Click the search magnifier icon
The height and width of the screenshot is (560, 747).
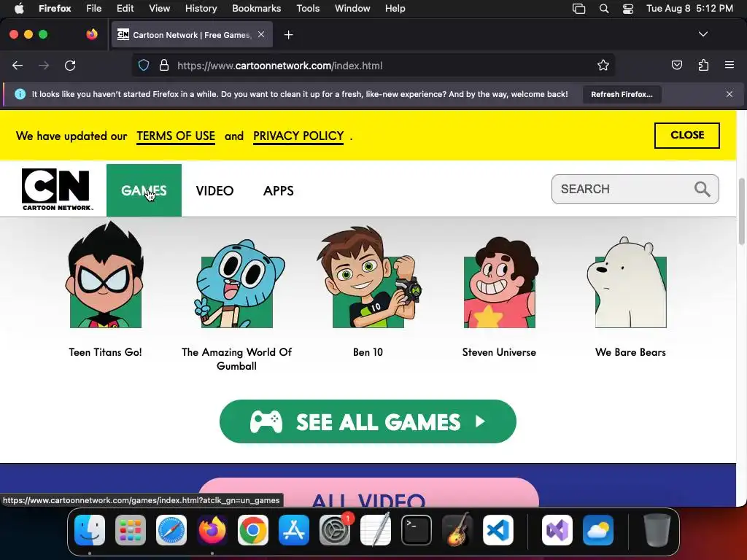pos(702,189)
